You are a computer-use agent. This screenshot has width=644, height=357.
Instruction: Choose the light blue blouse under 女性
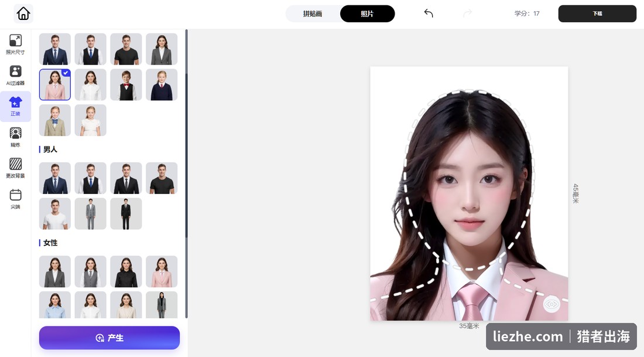55,305
